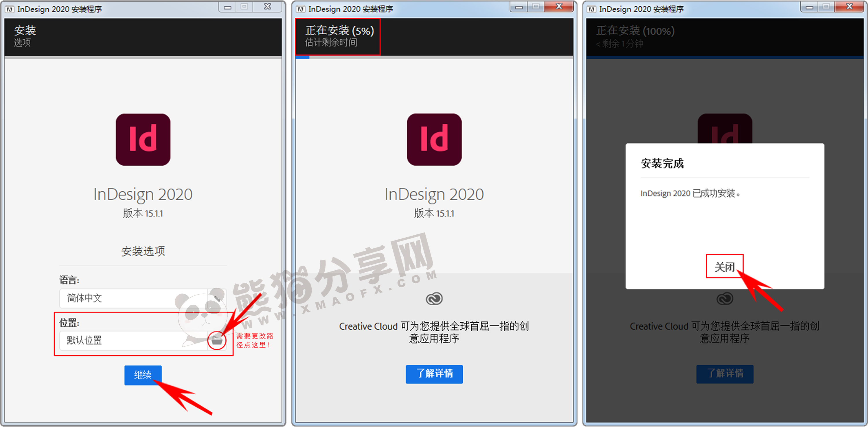Click the Id app icon in the installing screen
This screenshot has width=868, height=427.
[x=434, y=140]
